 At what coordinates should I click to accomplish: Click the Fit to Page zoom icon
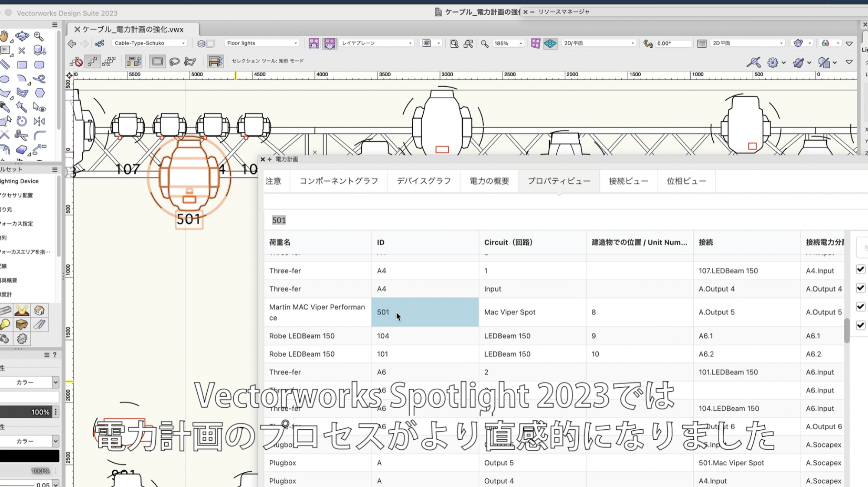pos(454,43)
